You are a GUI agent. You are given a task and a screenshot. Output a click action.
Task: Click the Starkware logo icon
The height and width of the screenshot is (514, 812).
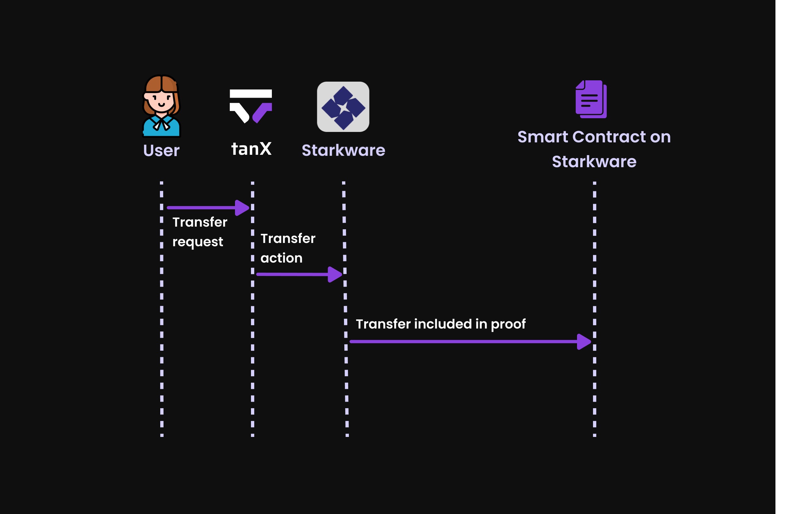343,107
